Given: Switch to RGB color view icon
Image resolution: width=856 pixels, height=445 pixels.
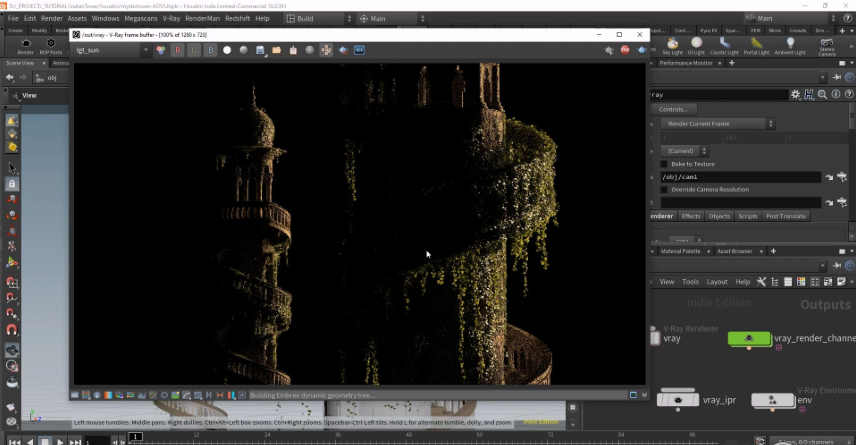Looking at the screenshot, I should [x=160, y=50].
